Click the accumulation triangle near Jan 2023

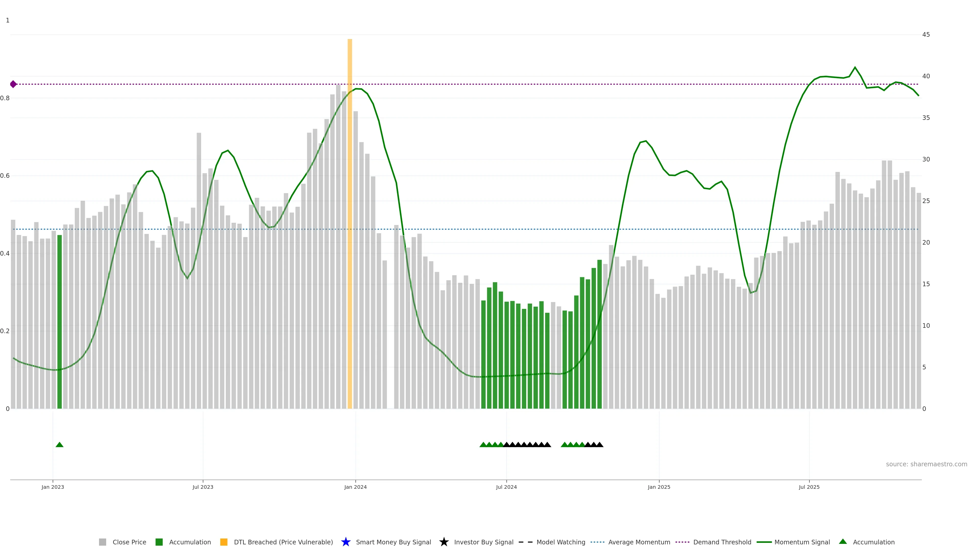click(x=59, y=445)
